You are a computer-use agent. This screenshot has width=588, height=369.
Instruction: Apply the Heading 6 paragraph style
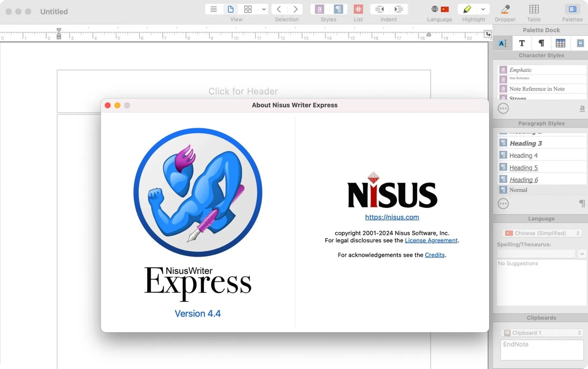(542, 180)
